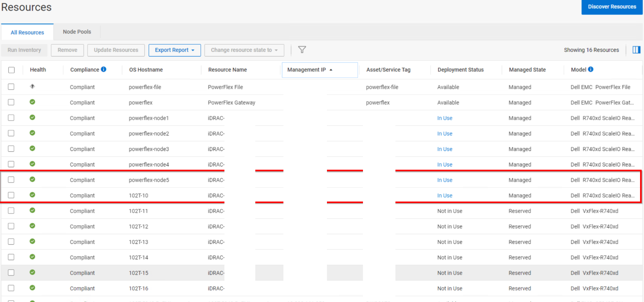Click the green health icon for 102T-15
The height and width of the screenshot is (302, 644).
(x=32, y=272)
